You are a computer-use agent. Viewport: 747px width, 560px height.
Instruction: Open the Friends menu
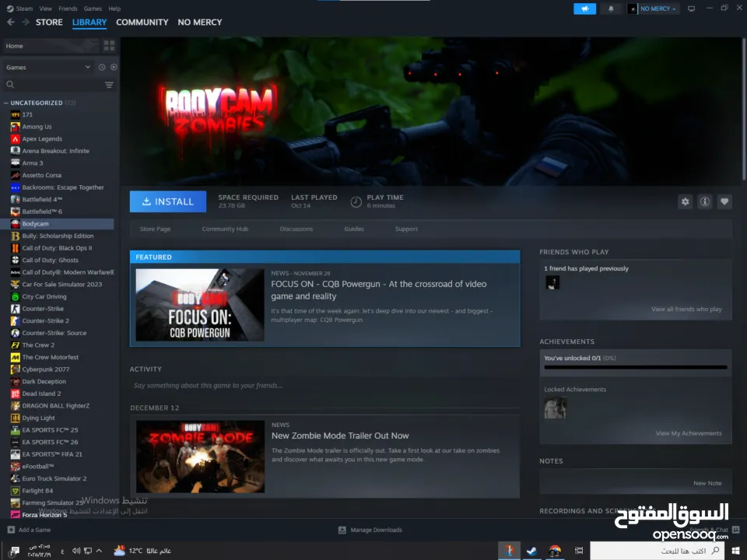click(68, 9)
